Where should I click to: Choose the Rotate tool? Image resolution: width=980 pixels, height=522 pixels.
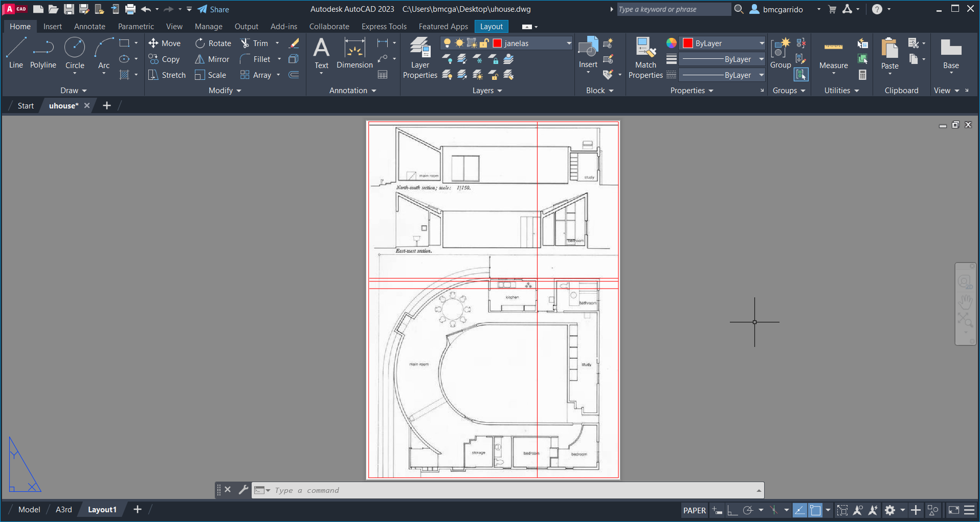(213, 43)
